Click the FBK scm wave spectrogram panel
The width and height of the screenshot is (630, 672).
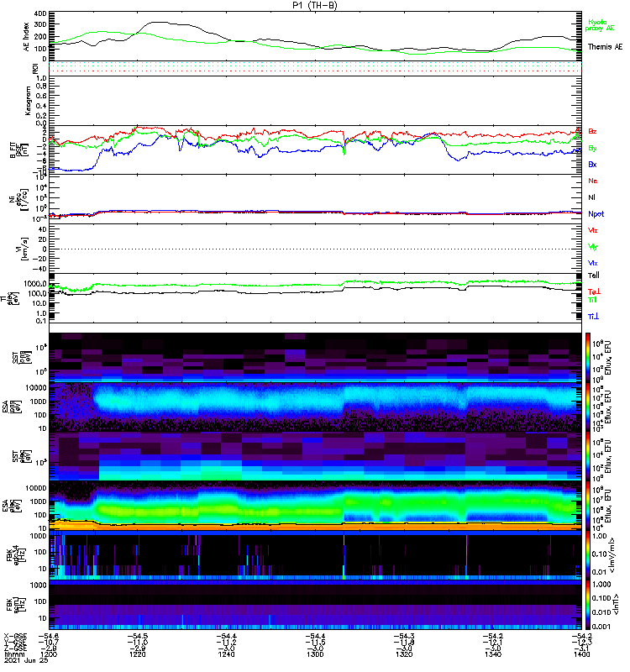(316, 605)
